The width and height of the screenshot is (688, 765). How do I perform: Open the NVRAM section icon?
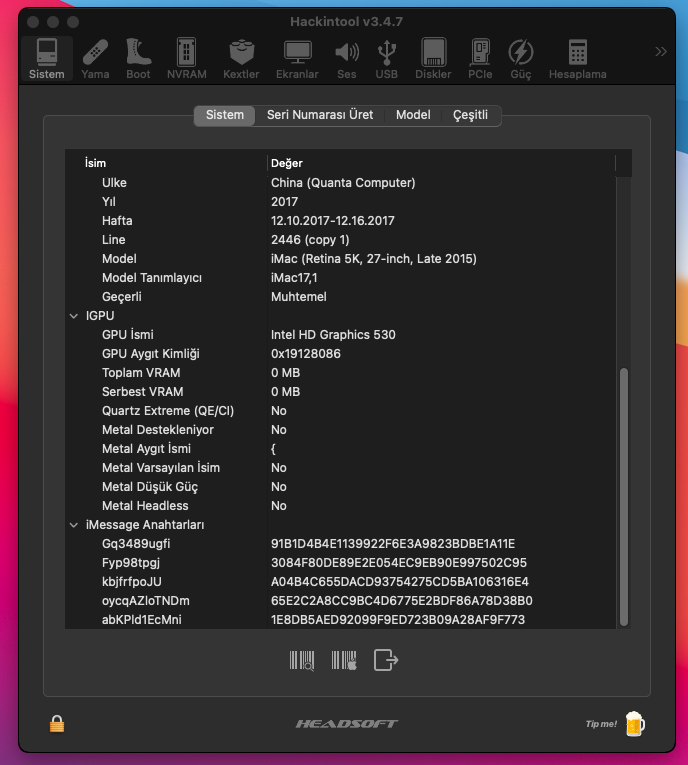tap(186, 59)
